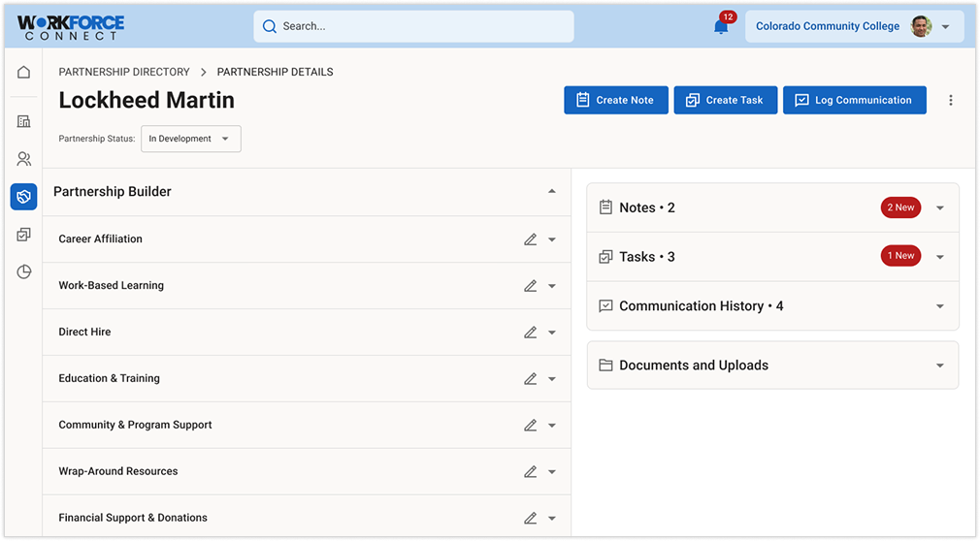This screenshot has width=980, height=541.
Task: Open the Partnership Status dropdown
Action: [x=191, y=139]
